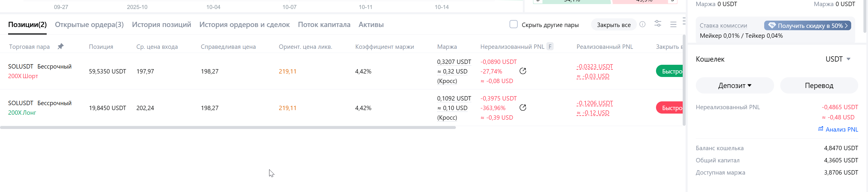
Task: Click the list view lines icon
Action: pos(673,25)
